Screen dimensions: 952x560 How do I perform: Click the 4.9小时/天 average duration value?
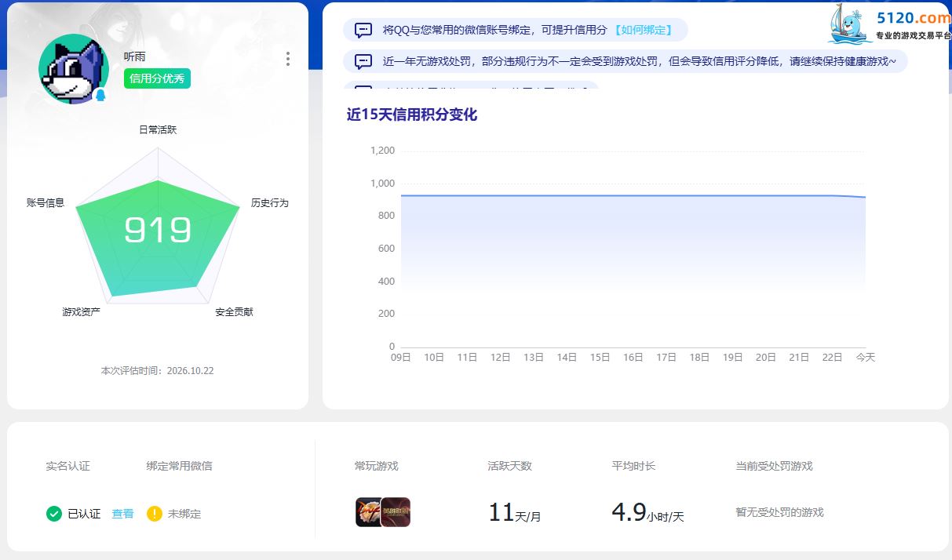coord(648,513)
